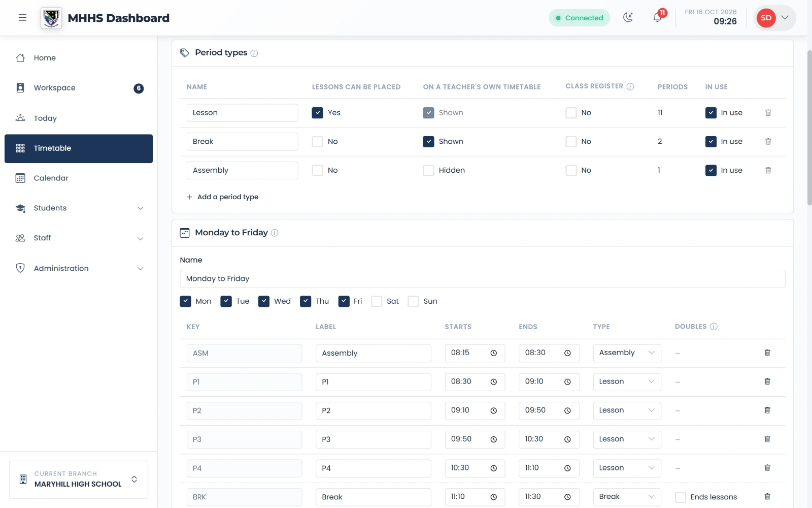The width and height of the screenshot is (812, 508).
Task: Tick Ends lessons for Break row
Action: click(681, 497)
